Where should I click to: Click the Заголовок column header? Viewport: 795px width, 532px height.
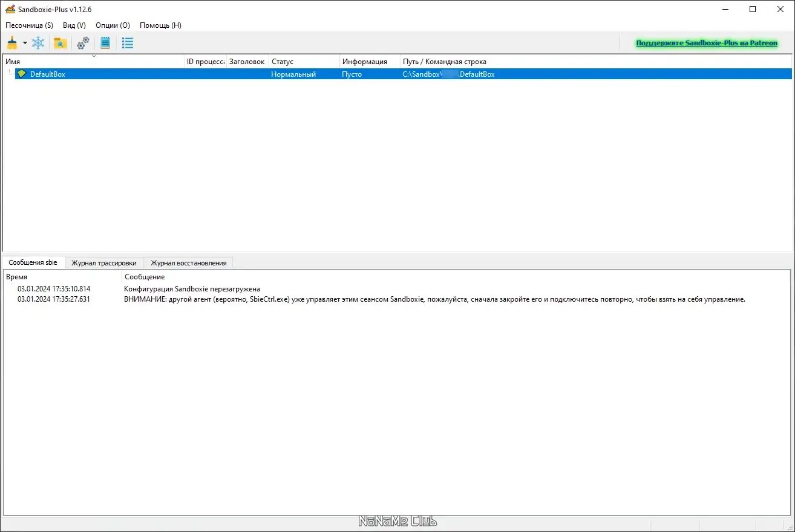[247, 62]
